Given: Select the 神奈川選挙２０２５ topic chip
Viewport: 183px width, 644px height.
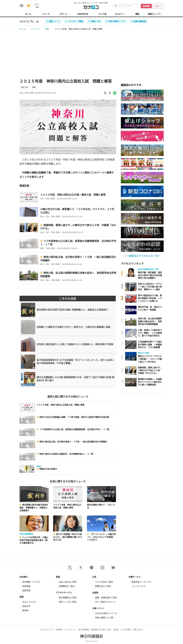Looking at the screenshot, I should 115,22.
